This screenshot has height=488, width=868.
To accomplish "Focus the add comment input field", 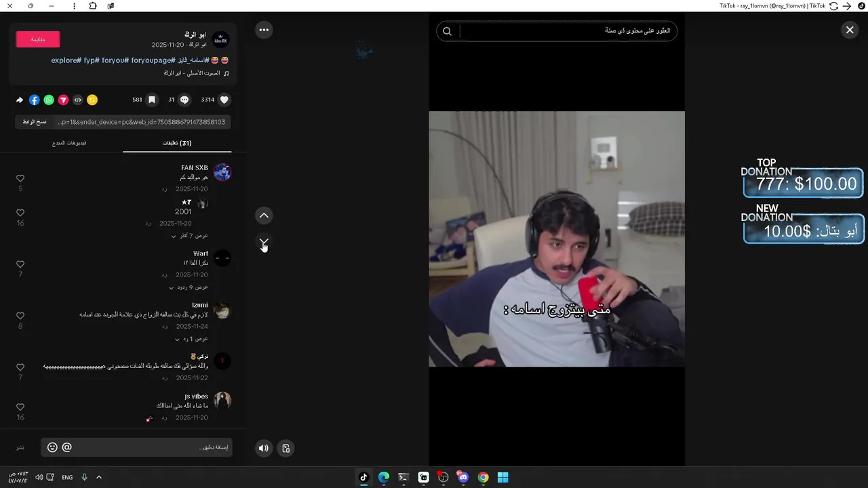I will tap(152, 447).
